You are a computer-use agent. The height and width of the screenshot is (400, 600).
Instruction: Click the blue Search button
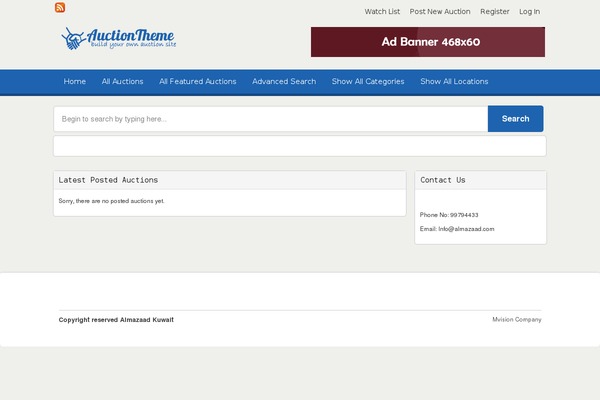click(x=515, y=119)
